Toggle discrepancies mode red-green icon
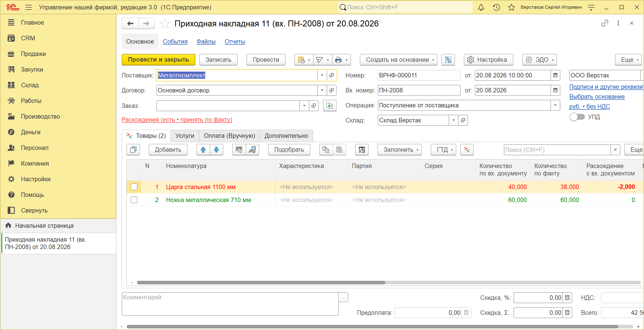Screen dimensions: 644x330 pyautogui.click(x=467, y=150)
